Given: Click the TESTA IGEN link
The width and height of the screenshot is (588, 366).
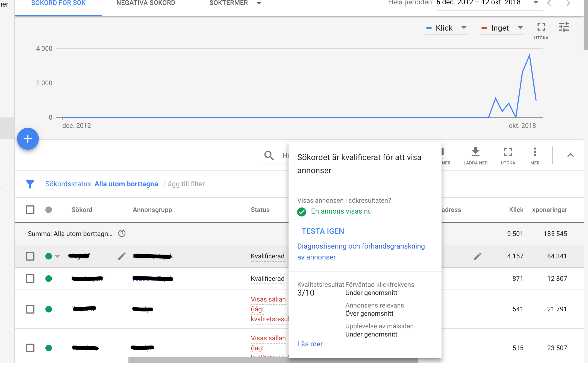Looking at the screenshot, I should point(323,231).
